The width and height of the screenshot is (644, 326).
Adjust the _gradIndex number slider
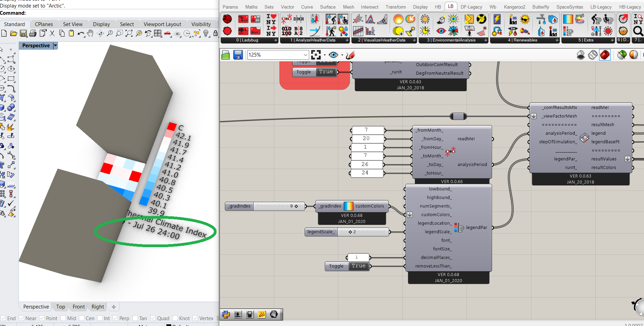[265, 206]
